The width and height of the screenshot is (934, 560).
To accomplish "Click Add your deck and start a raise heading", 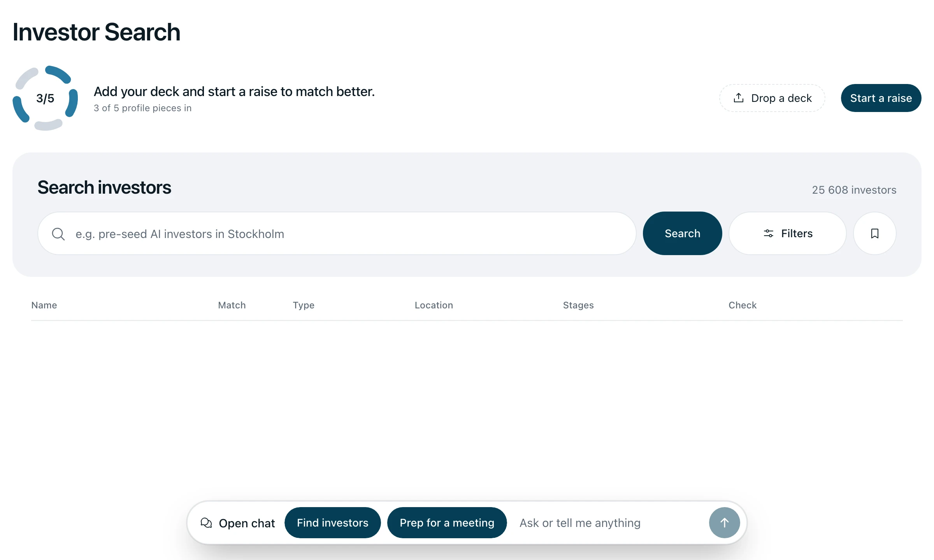I will [x=234, y=91].
